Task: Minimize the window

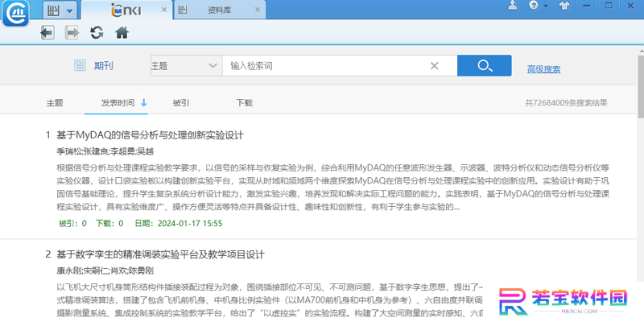Action: point(587,6)
